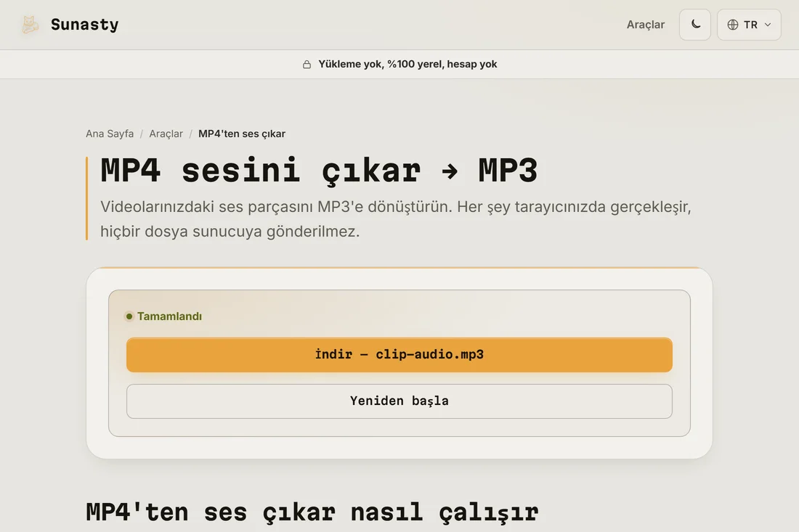Select the 'Yükleme yok, %100 yerel, hesap yok' text
This screenshot has height=532, width=799.
tap(407, 64)
